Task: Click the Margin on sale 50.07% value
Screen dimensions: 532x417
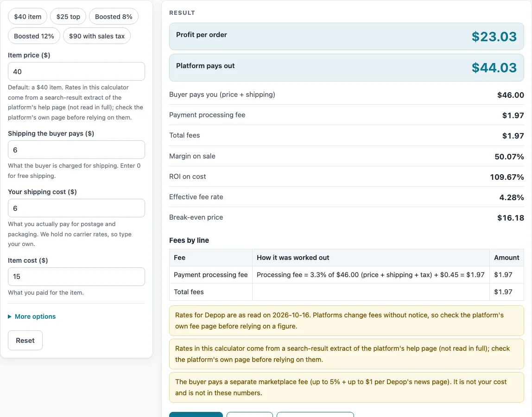Action: pyautogui.click(x=509, y=157)
